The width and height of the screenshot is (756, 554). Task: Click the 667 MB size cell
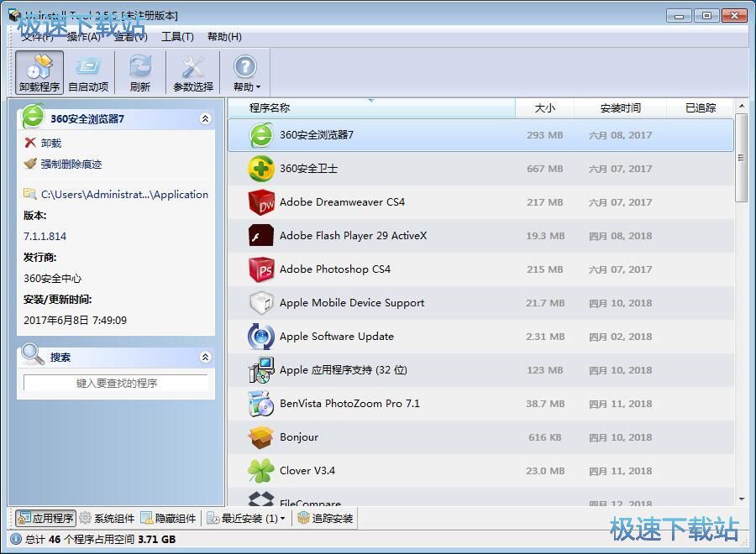point(545,169)
